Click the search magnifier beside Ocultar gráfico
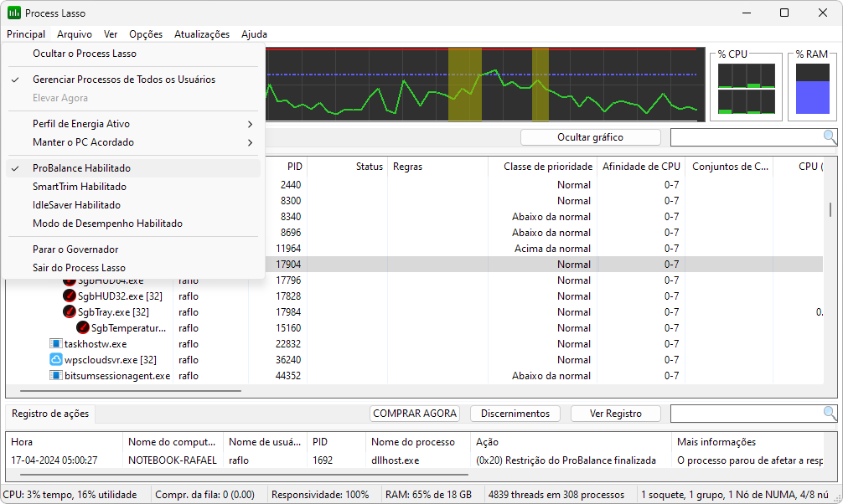Screen dimensions: 843x504 click(830, 137)
